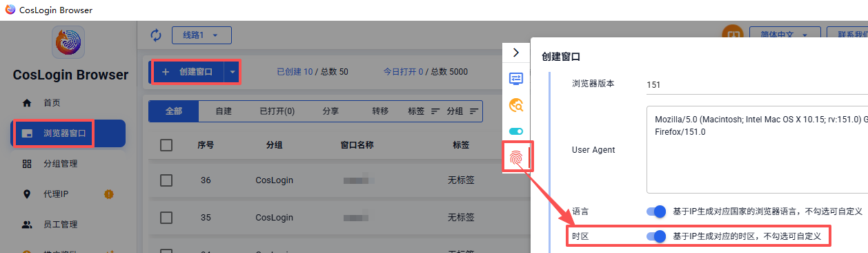This screenshot has height=253, width=868.
Task: Click the CosLogin Browser title bar icon
Action: pos(10,10)
